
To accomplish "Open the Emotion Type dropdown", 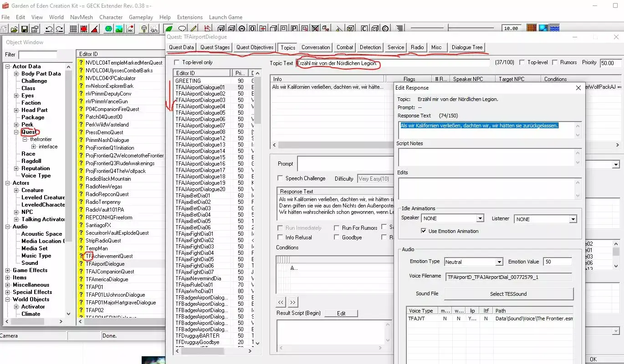I will 499,262.
